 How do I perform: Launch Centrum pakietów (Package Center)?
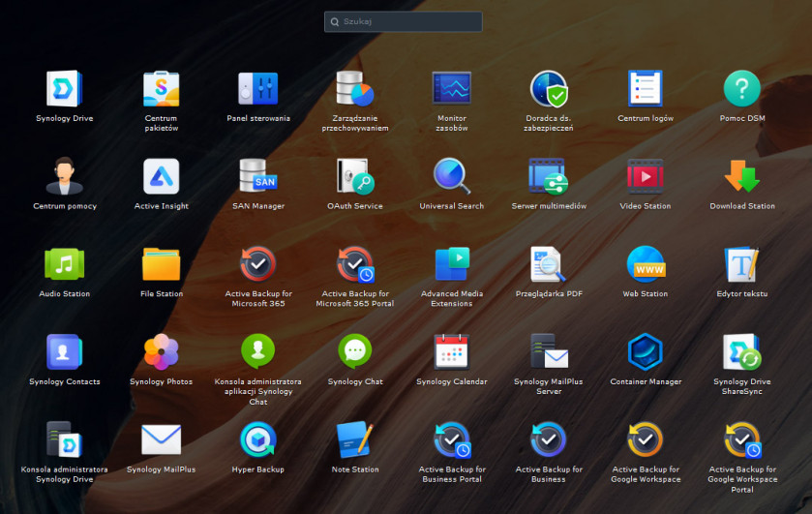(161, 89)
